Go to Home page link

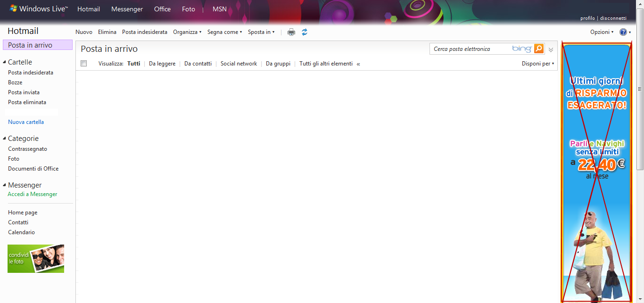pyautogui.click(x=23, y=213)
